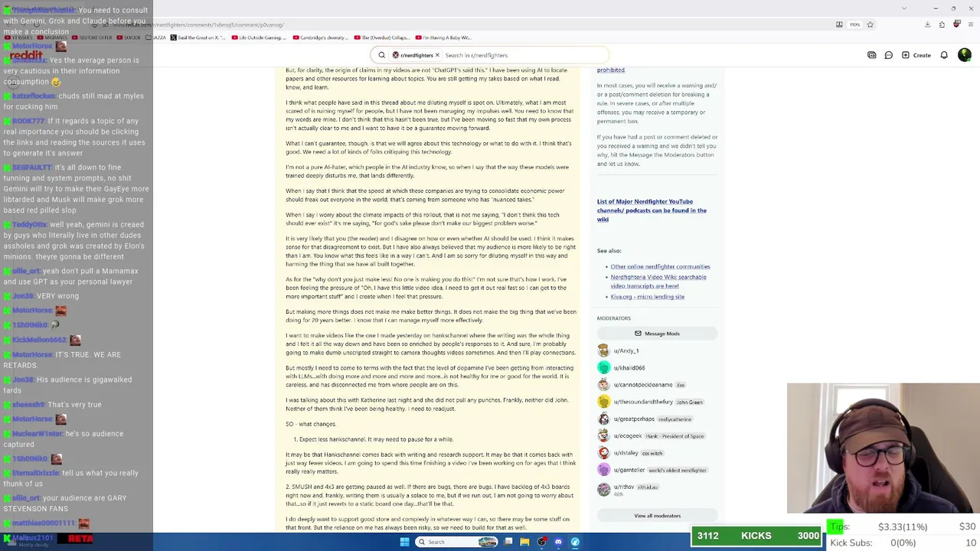
Task: Open moderator u/thesoundandthefury profile
Action: click(643, 402)
